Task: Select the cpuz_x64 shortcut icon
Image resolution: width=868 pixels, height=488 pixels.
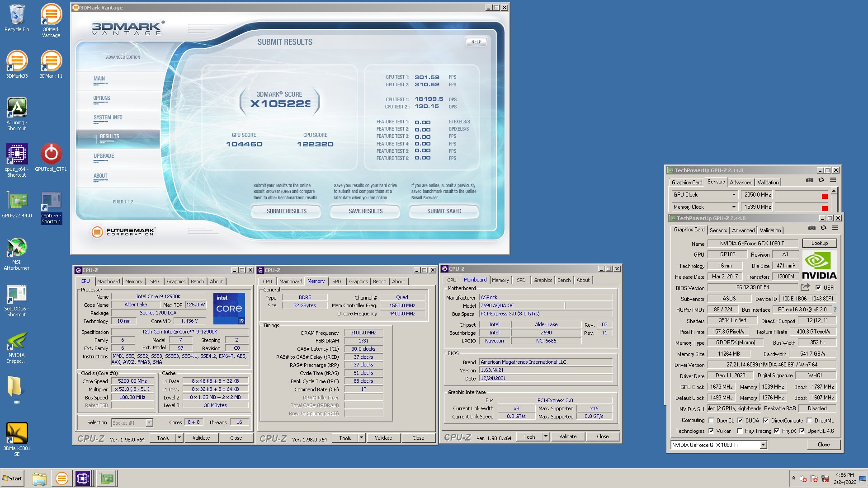Action: tap(17, 160)
